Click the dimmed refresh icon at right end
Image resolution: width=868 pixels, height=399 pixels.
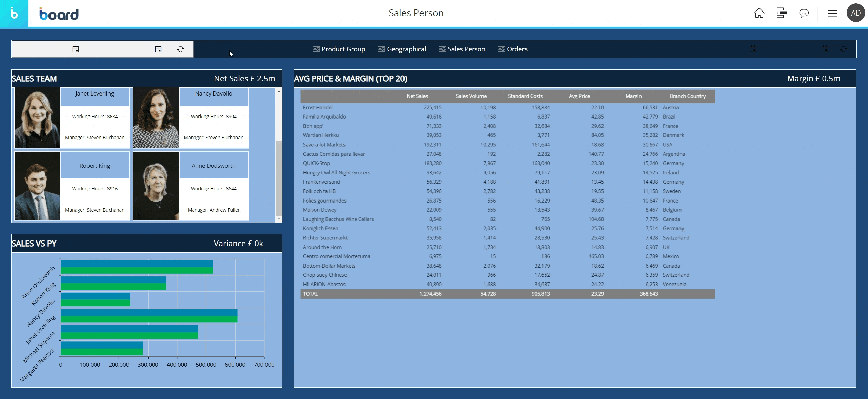pyautogui.click(x=844, y=49)
